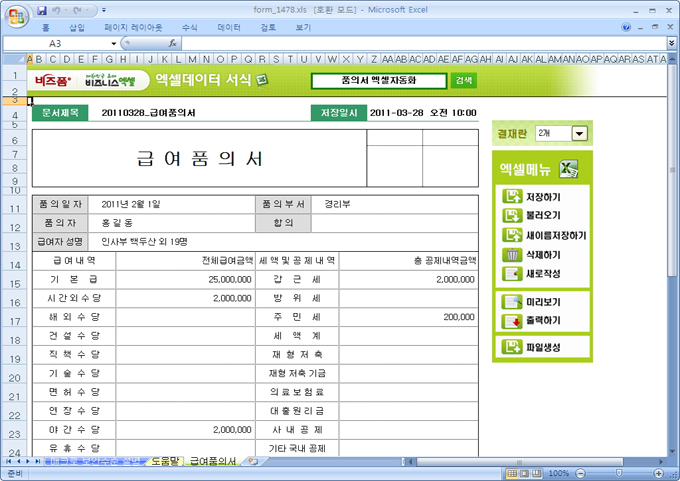
Task: Click the 2011년 2월 1일 date cell
Action: [x=171, y=204]
